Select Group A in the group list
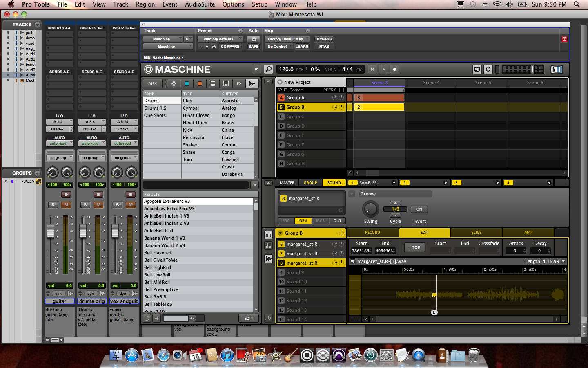 tap(311, 98)
